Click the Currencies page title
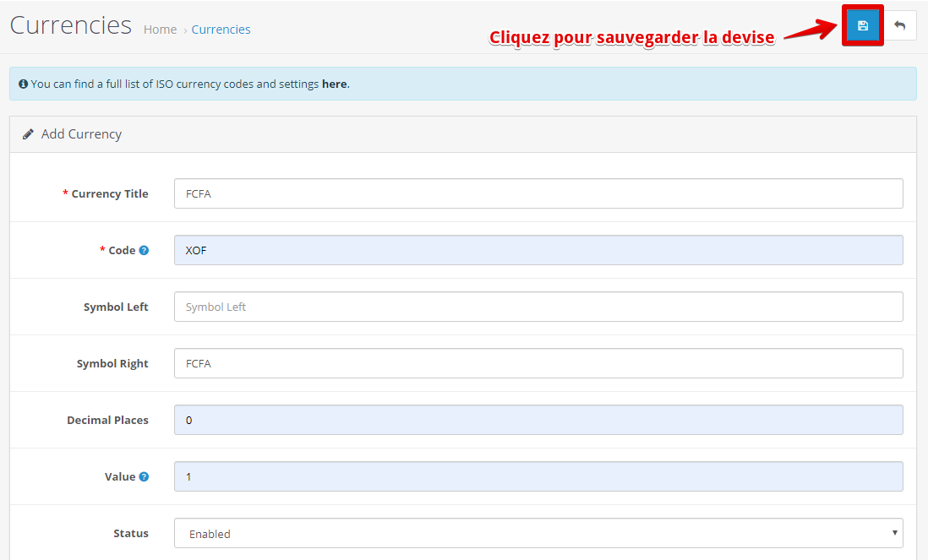The height and width of the screenshot is (560, 928). pyautogui.click(x=71, y=25)
